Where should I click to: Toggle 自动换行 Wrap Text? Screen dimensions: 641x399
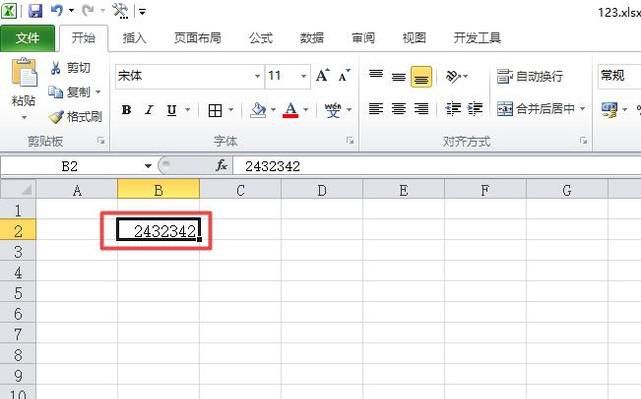530,76
